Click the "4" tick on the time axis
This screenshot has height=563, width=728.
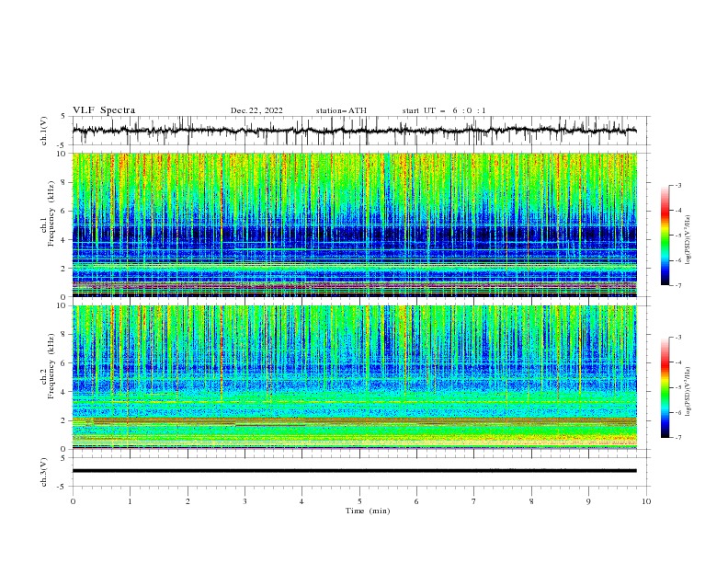(x=302, y=501)
